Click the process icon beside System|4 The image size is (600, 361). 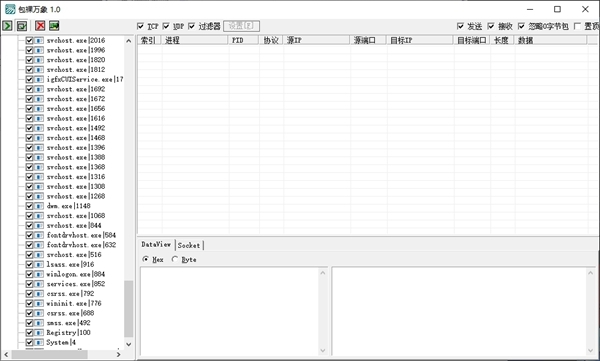(39, 342)
